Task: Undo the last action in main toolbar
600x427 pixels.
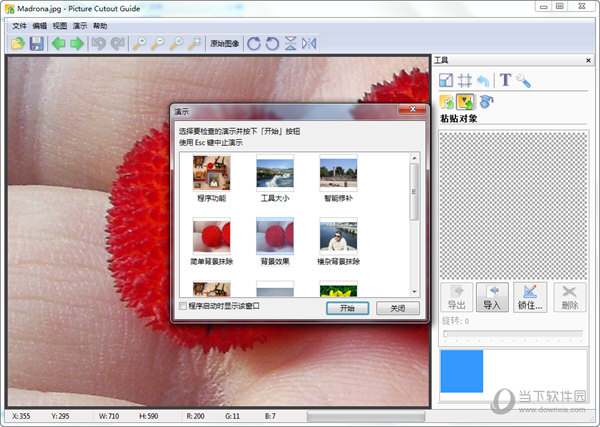Action: (x=99, y=44)
